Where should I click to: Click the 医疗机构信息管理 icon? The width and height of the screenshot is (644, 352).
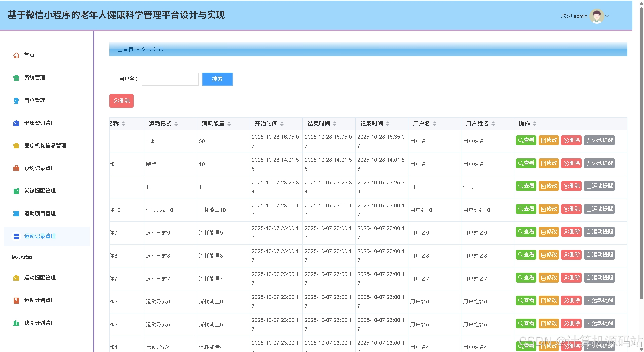pyautogui.click(x=16, y=146)
